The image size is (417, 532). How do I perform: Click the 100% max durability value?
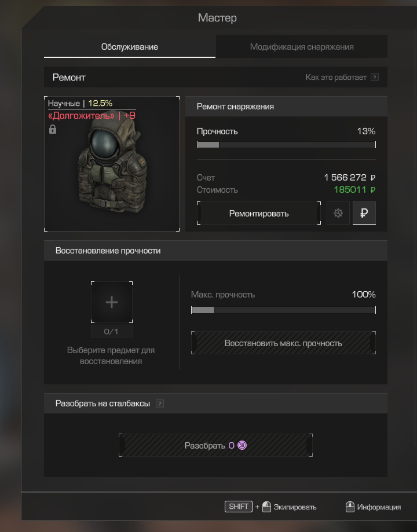363,295
